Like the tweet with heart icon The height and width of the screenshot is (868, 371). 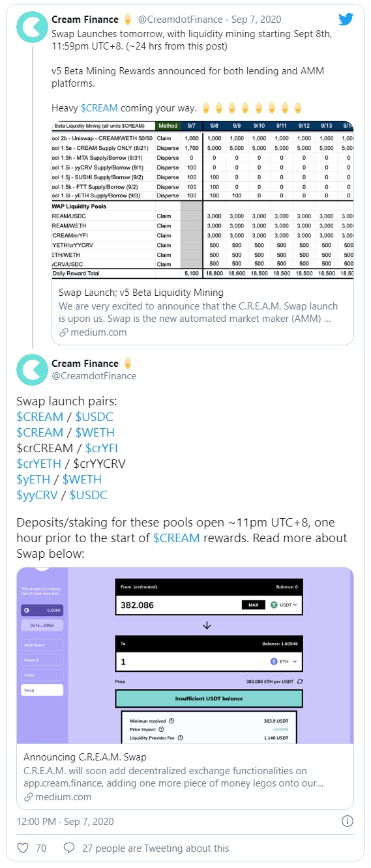pos(23,848)
